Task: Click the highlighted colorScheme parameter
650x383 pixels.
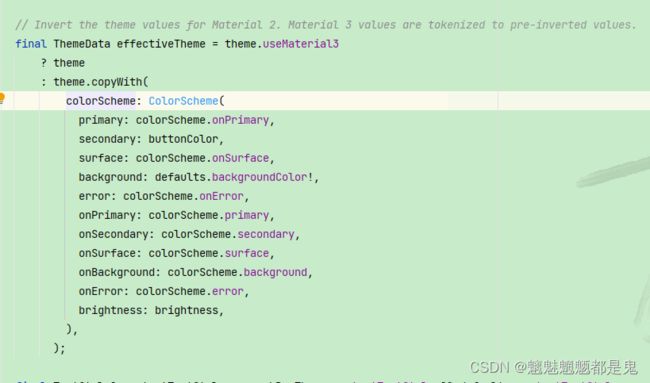Action: click(101, 101)
